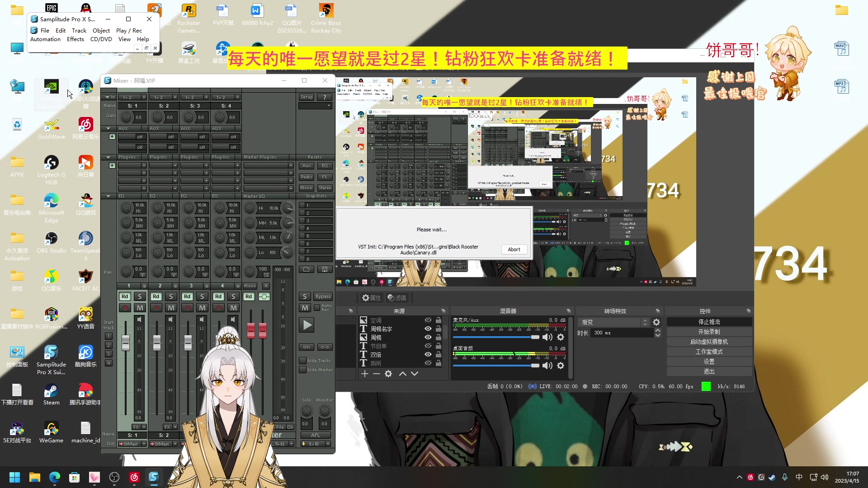
Task: Click the Windows Start button
Action: coord(14,477)
